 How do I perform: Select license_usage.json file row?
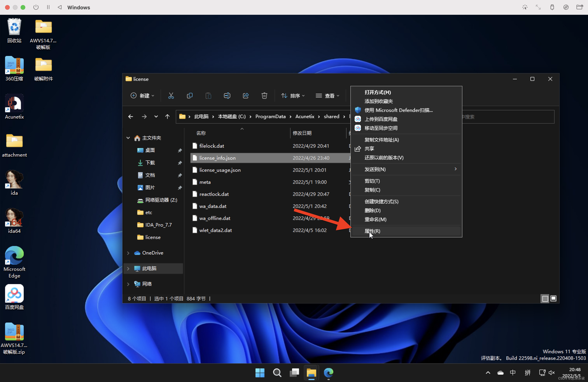coord(220,170)
